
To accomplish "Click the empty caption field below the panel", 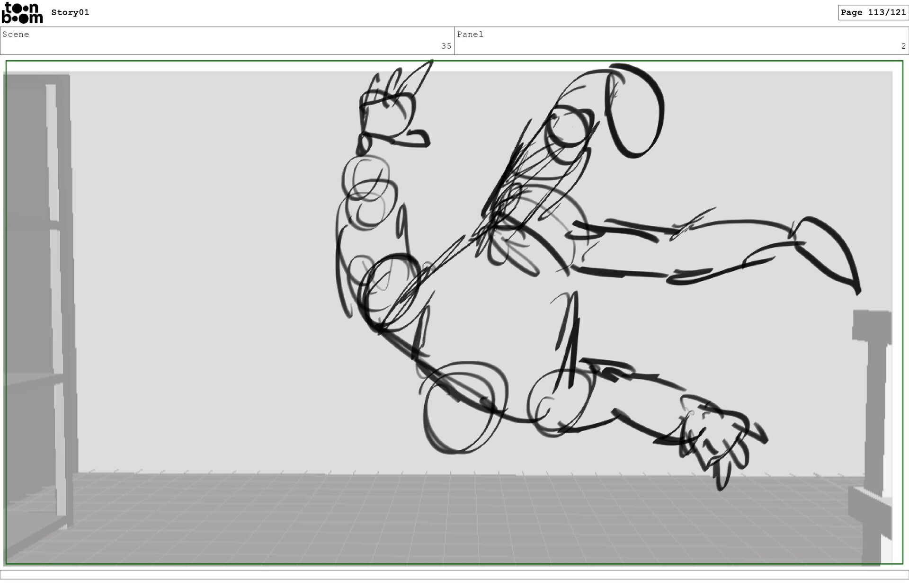I will pyautogui.click(x=454, y=574).
